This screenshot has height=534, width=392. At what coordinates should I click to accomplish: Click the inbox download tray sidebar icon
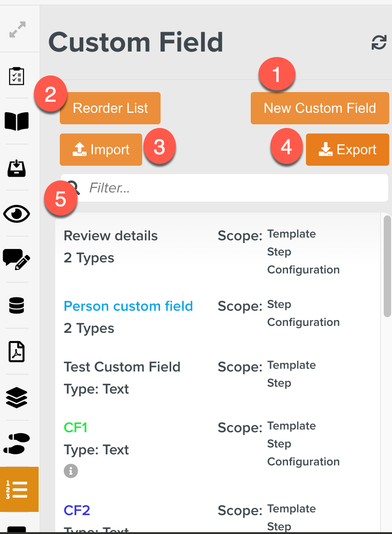point(17,168)
